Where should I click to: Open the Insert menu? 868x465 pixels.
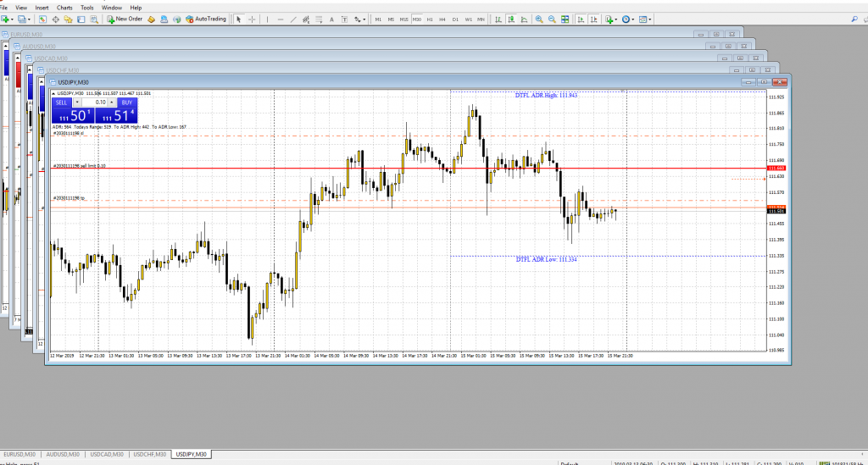pyautogui.click(x=42, y=8)
